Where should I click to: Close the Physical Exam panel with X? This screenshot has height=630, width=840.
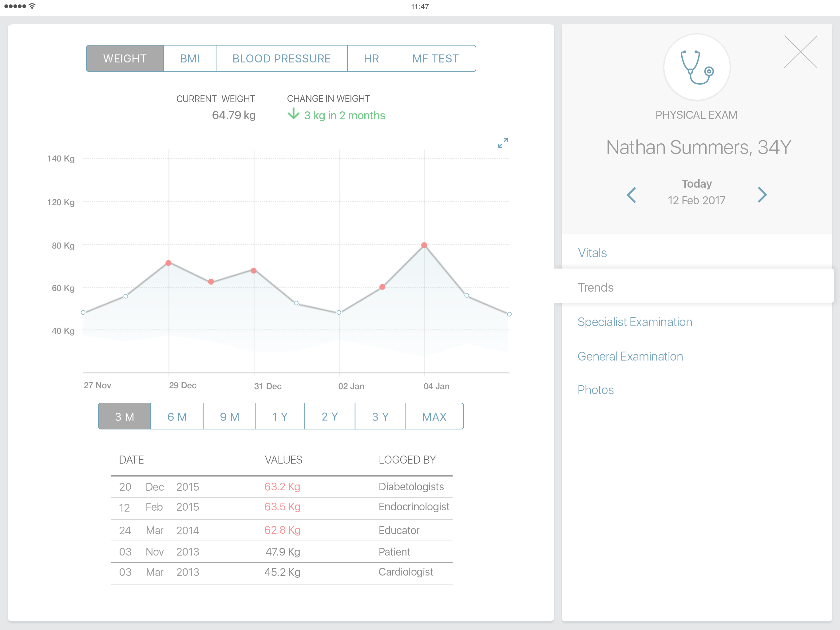click(x=801, y=52)
